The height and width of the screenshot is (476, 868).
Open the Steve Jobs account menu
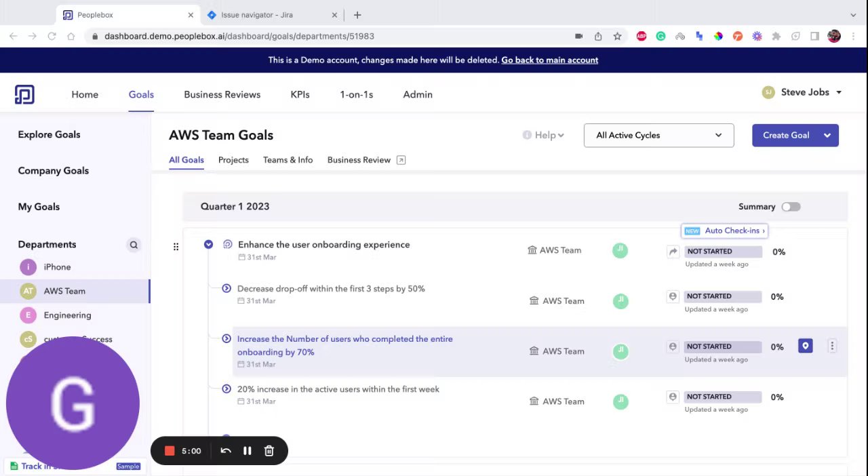point(802,92)
